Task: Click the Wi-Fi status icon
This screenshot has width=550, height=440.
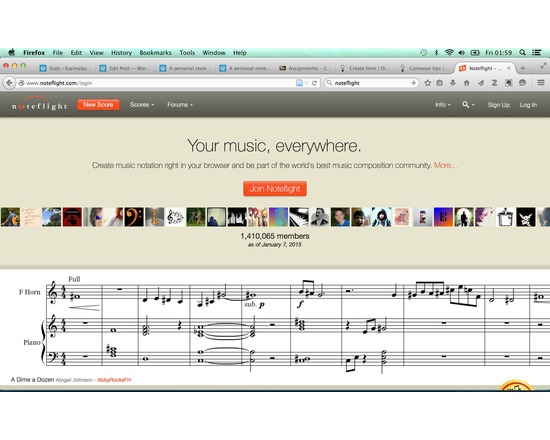Action: pyautogui.click(x=449, y=53)
